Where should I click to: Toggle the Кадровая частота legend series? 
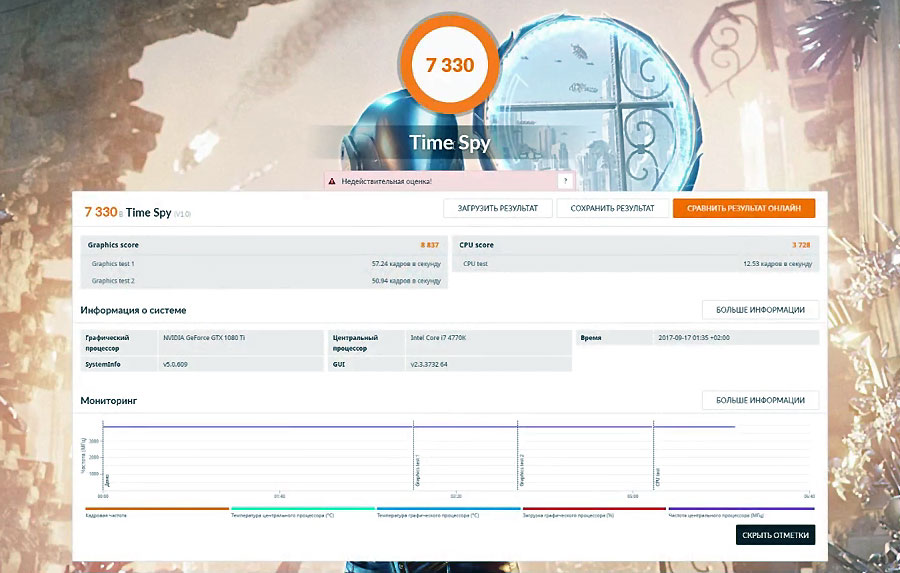(x=157, y=512)
